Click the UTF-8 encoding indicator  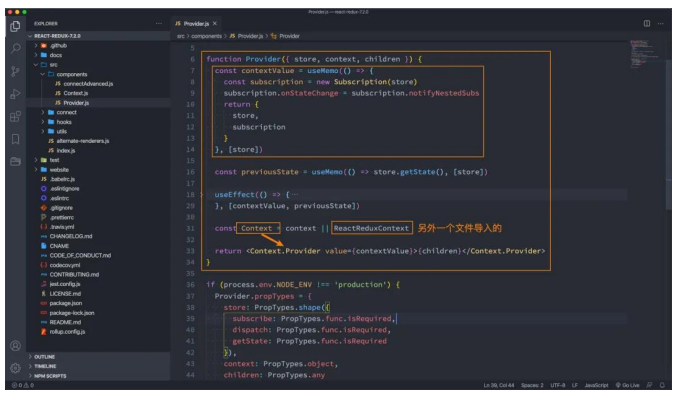click(557, 385)
